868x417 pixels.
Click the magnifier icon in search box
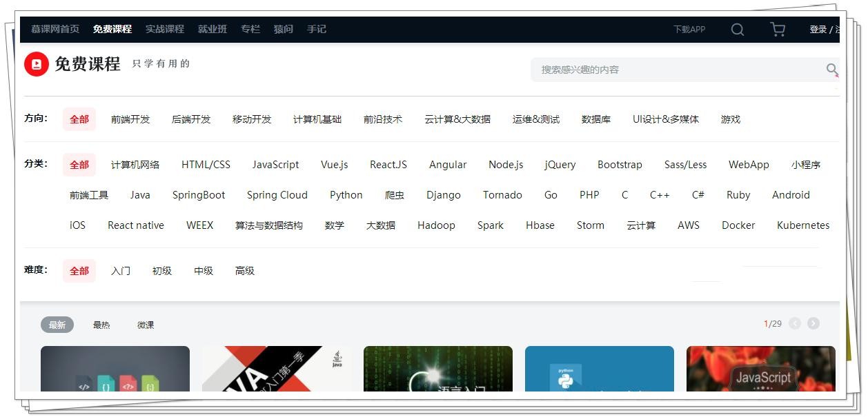831,70
